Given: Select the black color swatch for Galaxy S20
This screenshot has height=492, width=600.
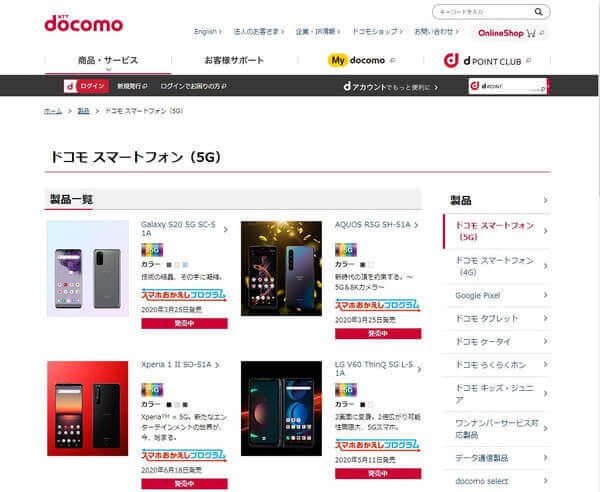Looking at the screenshot, I should pyautogui.click(x=169, y=265).
